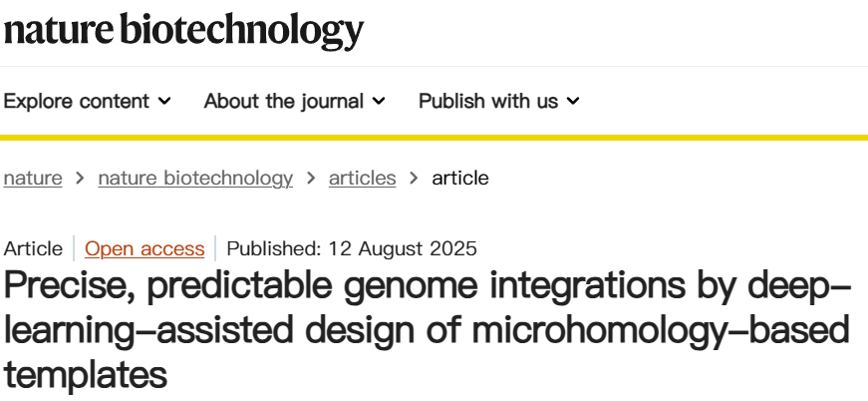Image resolution: width=868 pixels, height=401 pixels.
Task: Click the nature biotechnology journal logo
Action: [x=183, y=31]
